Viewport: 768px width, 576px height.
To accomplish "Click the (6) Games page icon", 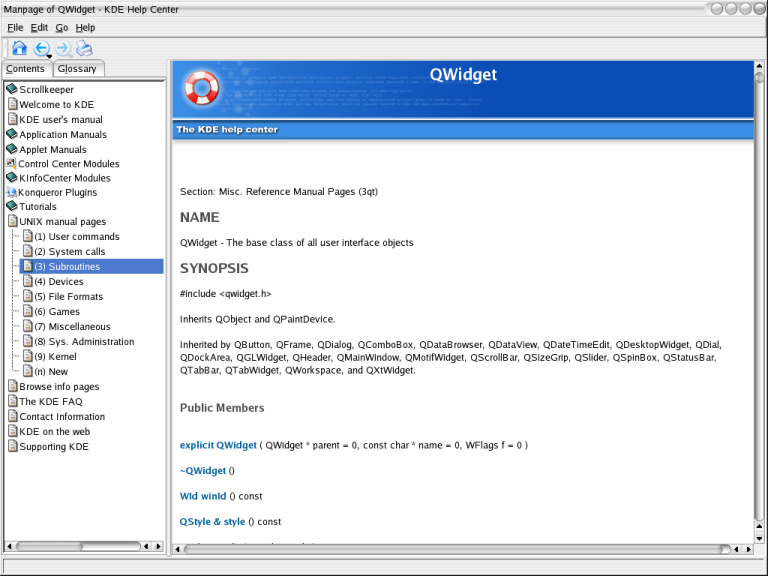I will (x=28, y=311).
